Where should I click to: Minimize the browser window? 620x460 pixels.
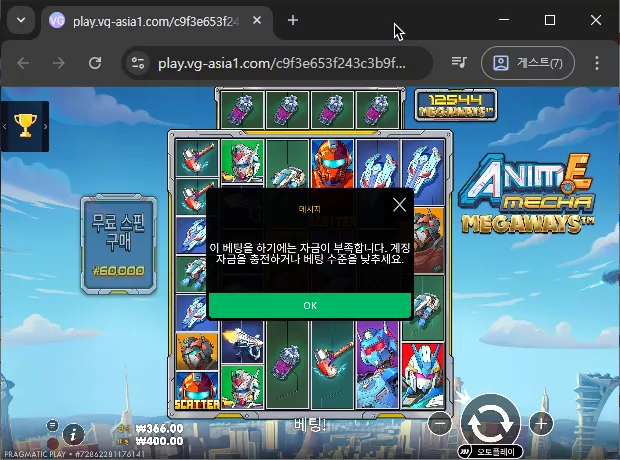point(504,20)
